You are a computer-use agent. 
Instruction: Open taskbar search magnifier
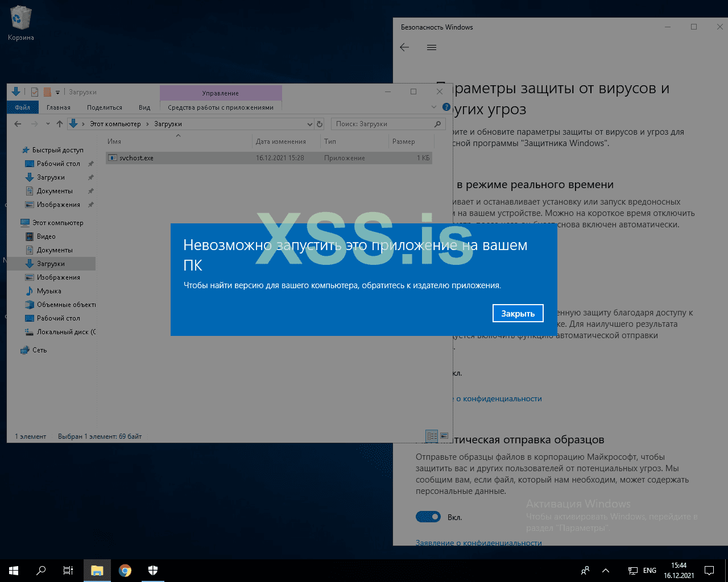(x=41, y=571)
